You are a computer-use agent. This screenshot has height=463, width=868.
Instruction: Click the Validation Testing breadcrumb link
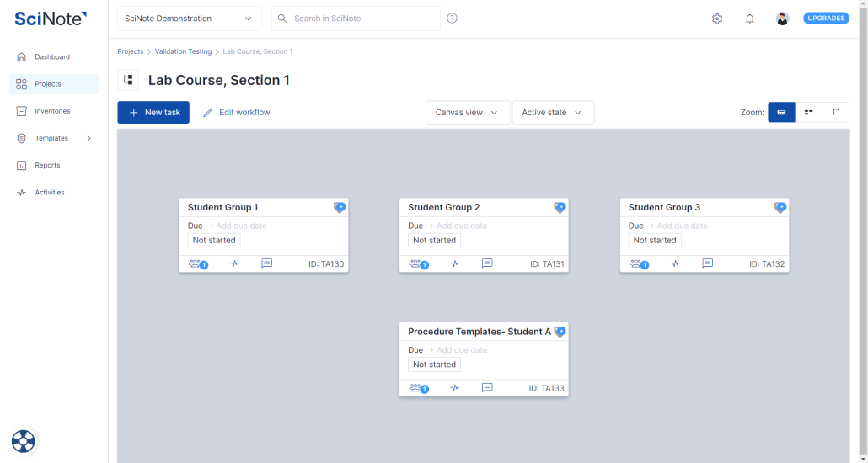tap(183, 51)
